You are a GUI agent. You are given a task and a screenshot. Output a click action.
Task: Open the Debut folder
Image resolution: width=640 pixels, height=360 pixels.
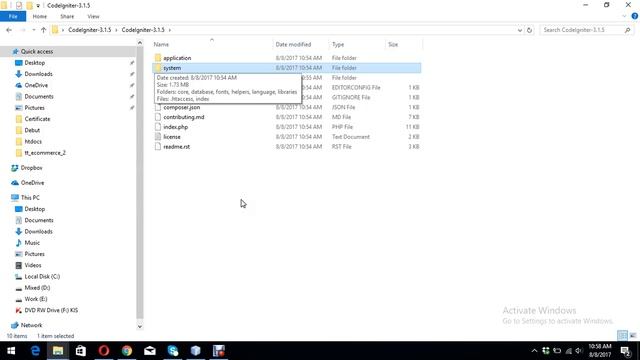click(x=32, y=130)
